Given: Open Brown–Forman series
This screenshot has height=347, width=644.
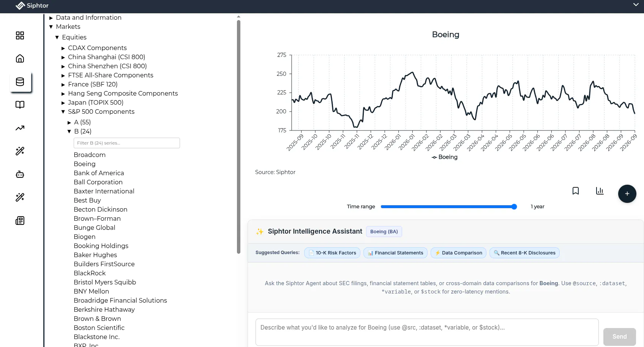Looking at the screenshot, I should (97, 218).
